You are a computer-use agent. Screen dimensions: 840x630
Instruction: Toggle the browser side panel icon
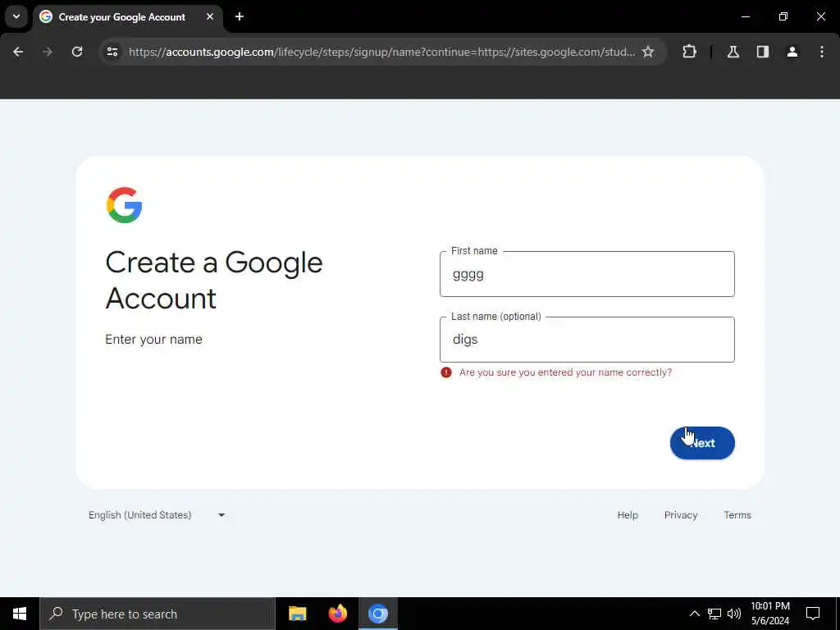coord(763,52)
